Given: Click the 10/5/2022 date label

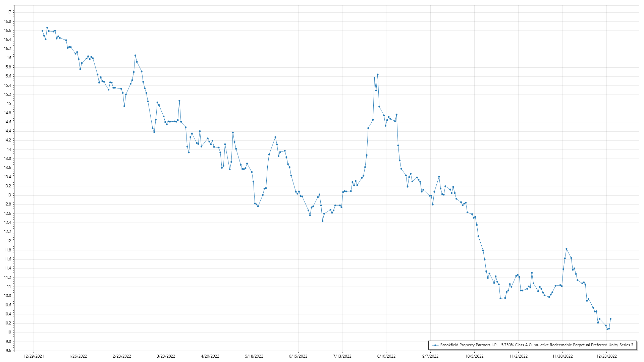Looking at the screenshot, I should tap(474, 356).
